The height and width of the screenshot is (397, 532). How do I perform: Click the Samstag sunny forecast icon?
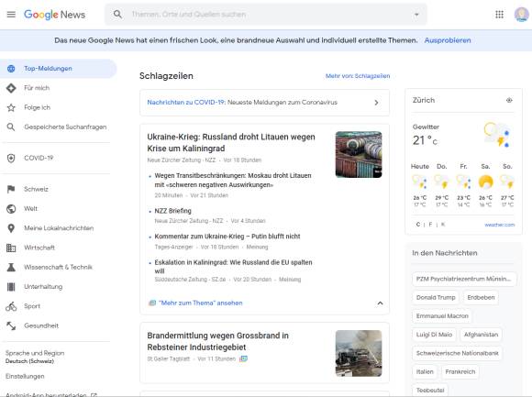(485, 182)
